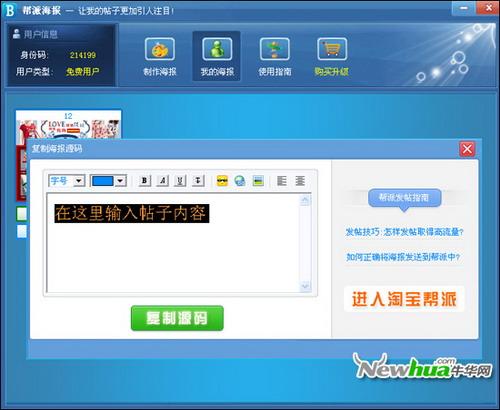The height and width of the screenshot is (410, 500).
Task: Open the text color dropdown arrow
Action: click(120, 181)
